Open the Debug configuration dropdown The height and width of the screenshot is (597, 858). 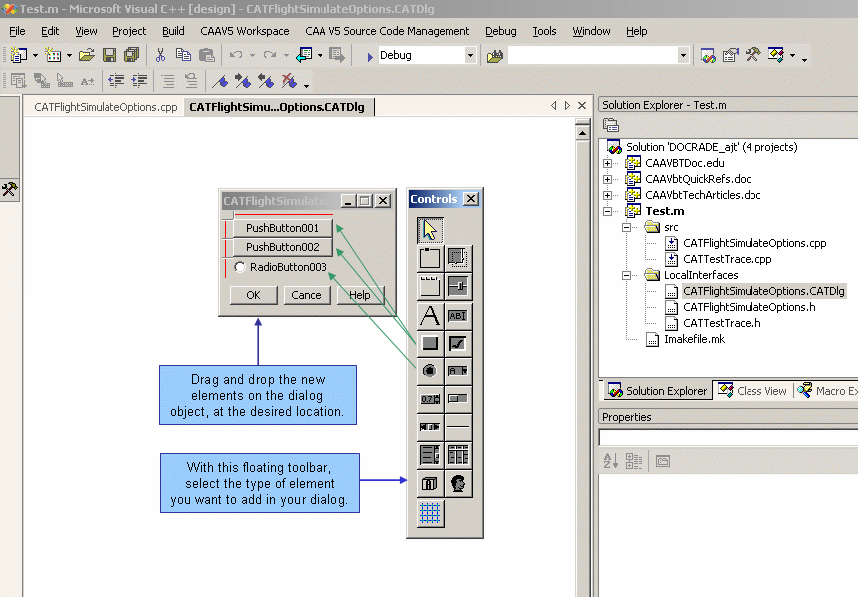[470, 55]
